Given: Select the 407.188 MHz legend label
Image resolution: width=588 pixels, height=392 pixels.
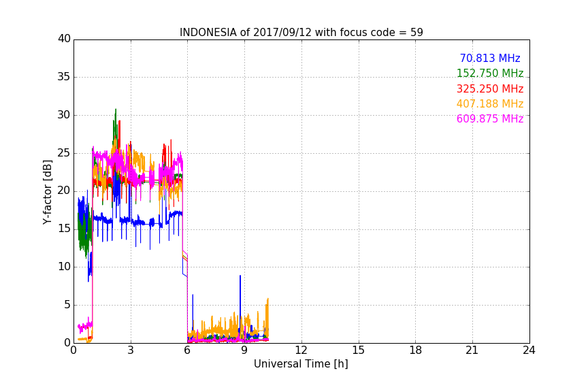Looking at the screenshot, I should pos(490,103).
